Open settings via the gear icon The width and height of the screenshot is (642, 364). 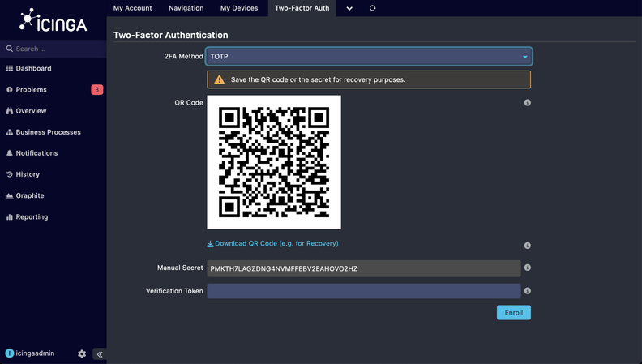[x=82, y=353]
